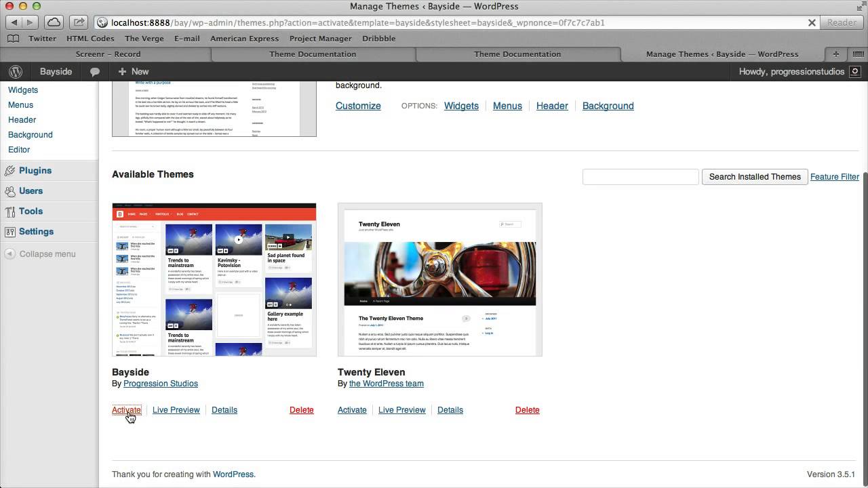Image resolution: width=868 pixels, height=488 pixels.
Task: Open the Feature Filter link
Action: (x=835, y=177)
